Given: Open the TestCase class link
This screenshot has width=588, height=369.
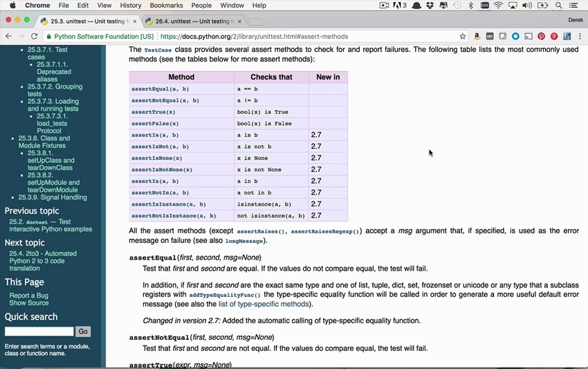Looking at the screenshot, I should click(158, 50).
